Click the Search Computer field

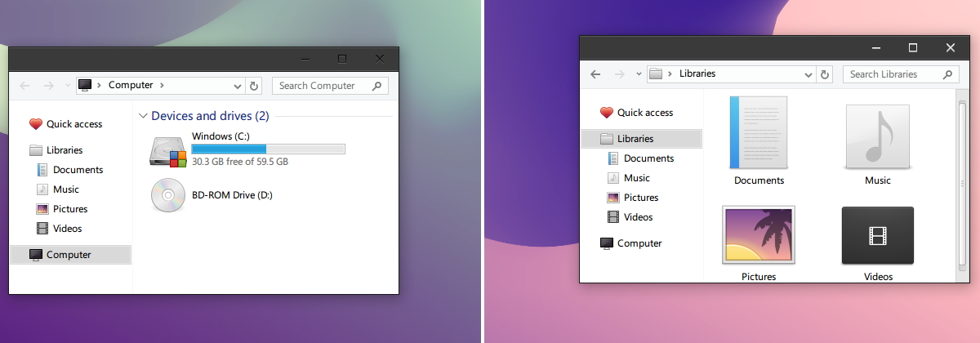[x=330, y=85]
